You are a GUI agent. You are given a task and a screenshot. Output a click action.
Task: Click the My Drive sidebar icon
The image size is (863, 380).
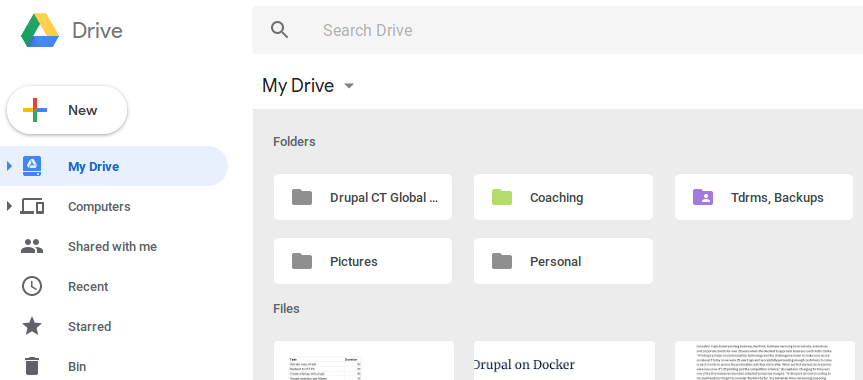click(x=32, y=166)
